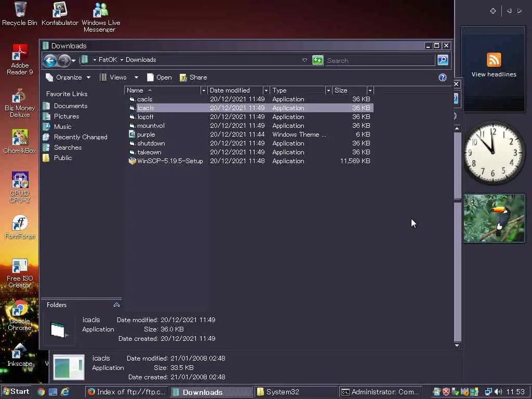Image resolution: width=532 pixels, height=399 pixels.
Task: Click the search magnifier button
Action: pos(443,60)
